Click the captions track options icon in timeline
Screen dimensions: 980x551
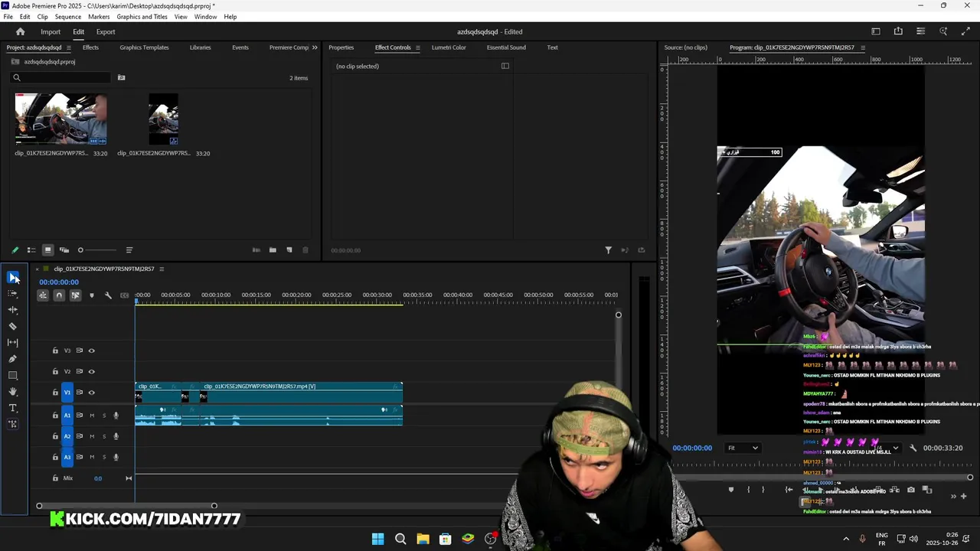pos(125,295)
